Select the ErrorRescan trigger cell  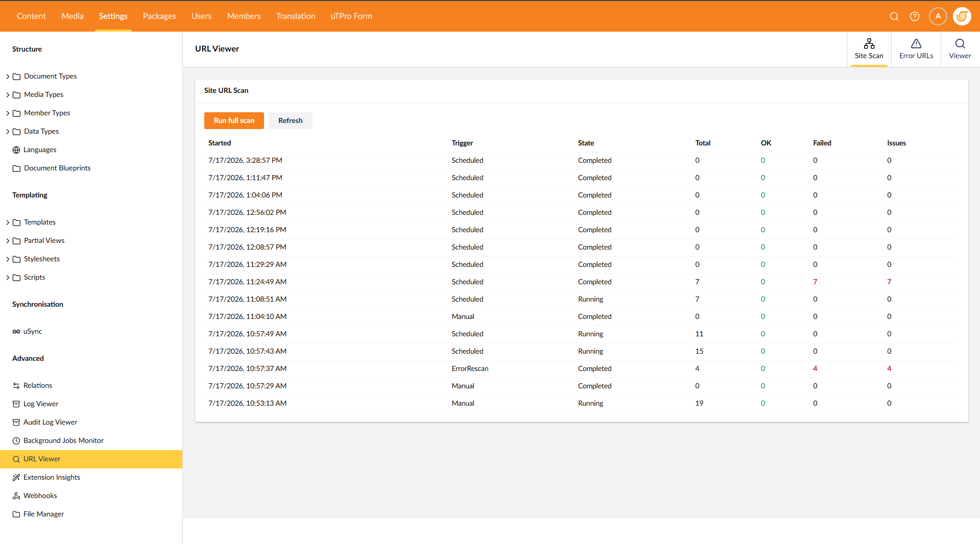(470, 368)
